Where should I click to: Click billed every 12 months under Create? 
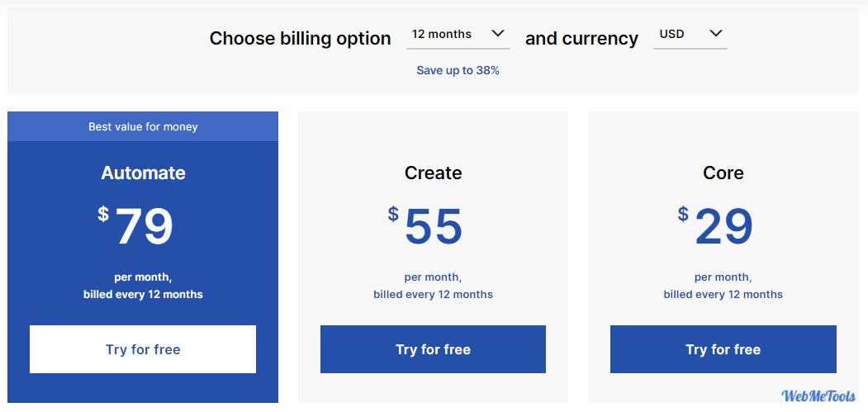point(433,294)
